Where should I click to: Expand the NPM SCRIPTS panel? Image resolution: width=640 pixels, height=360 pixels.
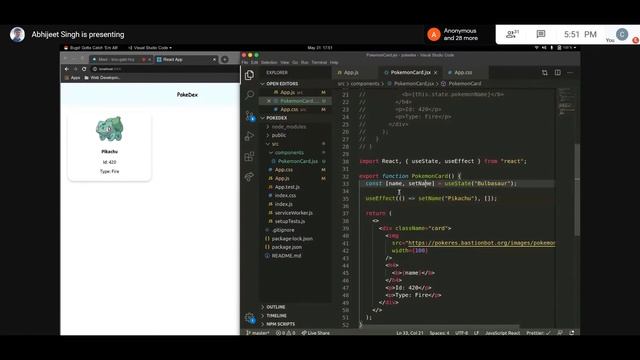tap(280, 324)
